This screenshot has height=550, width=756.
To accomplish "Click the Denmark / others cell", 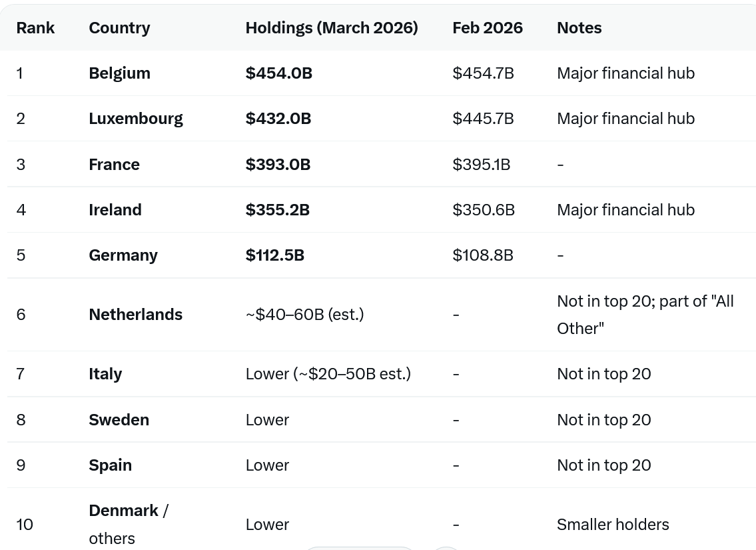I will [x=129, y=525].
